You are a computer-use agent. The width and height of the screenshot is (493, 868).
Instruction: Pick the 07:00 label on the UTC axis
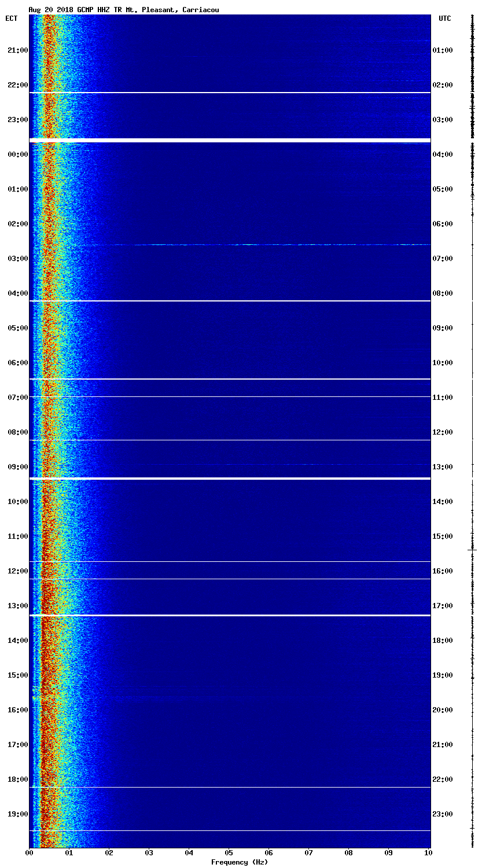coord(443,259)
